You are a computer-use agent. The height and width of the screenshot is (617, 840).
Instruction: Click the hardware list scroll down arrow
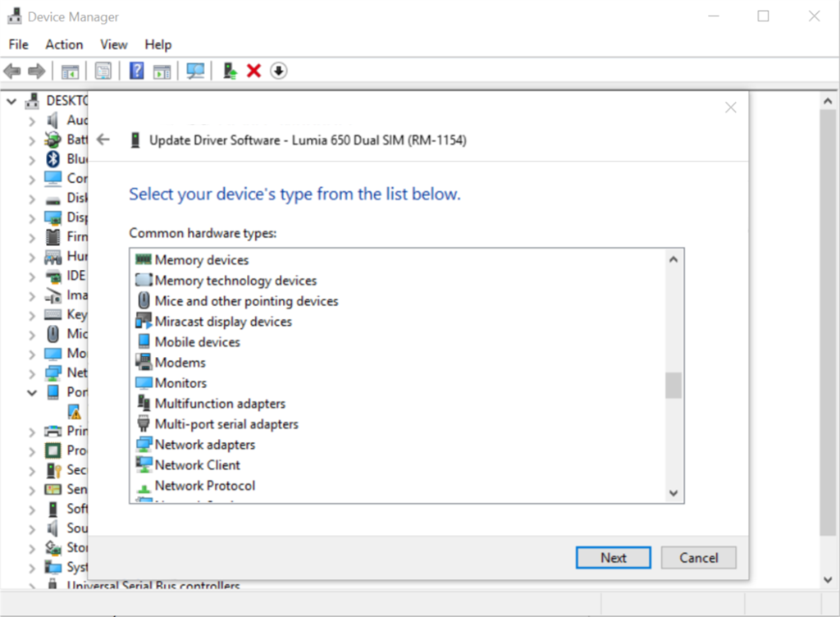(x=673, y=493)
